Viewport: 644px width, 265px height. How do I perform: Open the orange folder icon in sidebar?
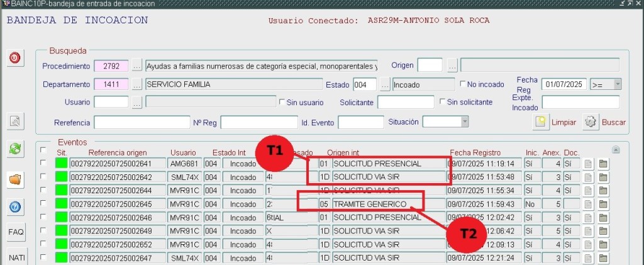[16, 179]
